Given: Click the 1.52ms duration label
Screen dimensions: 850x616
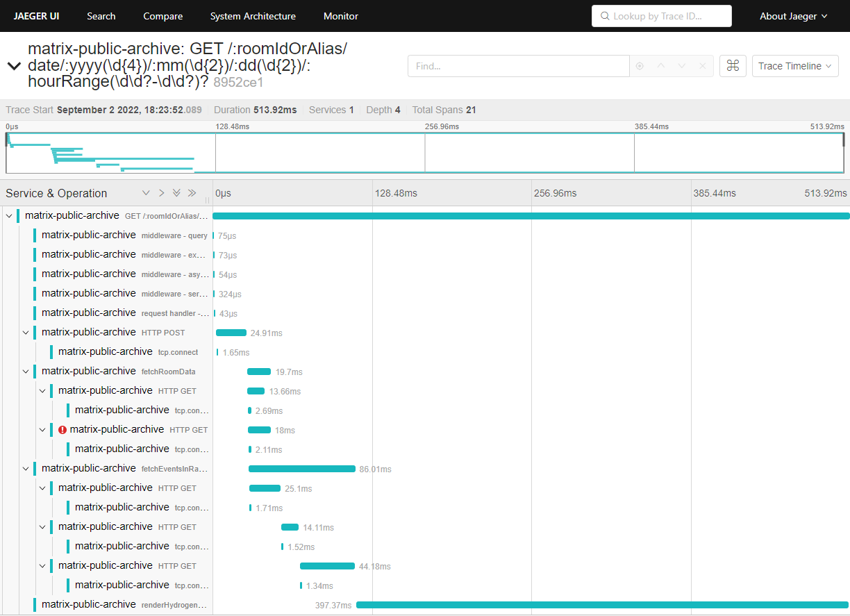Looking at the screenshot, I should [301, 547].
